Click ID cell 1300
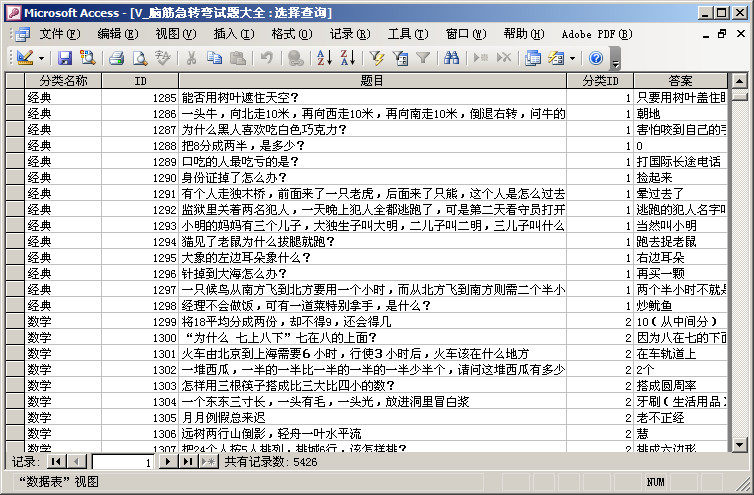 [x=140, y=338]
